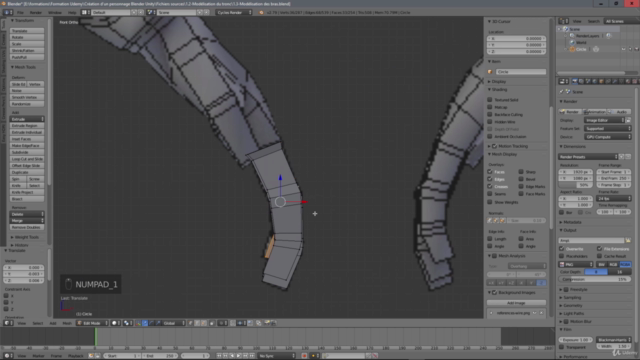Image resolution: width=640 pixels, height=360 pixels.
Task: Open the GPU Compute device dropdown
Action: point(608,137)
